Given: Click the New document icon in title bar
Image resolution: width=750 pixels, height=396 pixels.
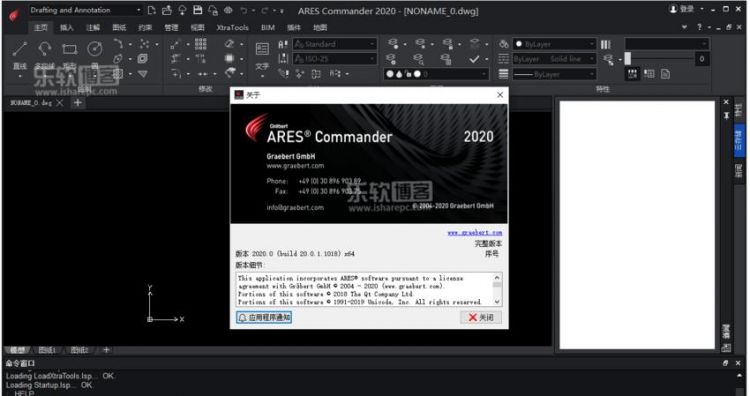Looking at the screenshot, I should 152,10.
